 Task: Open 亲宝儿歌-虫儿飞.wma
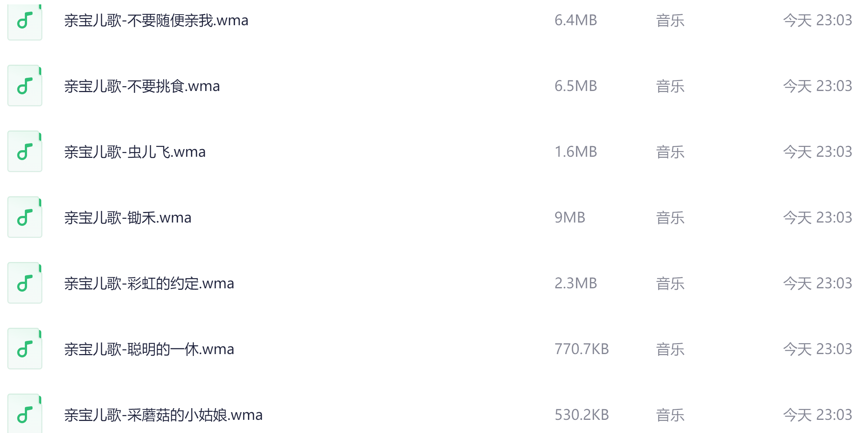pos(135,151)
